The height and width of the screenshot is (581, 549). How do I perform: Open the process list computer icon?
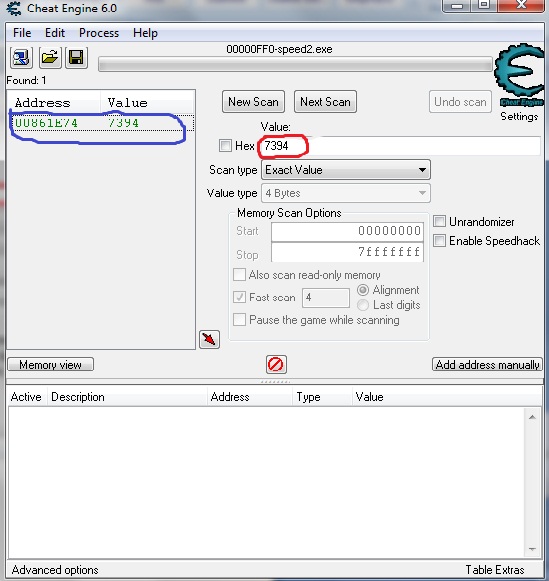[21, 58]
